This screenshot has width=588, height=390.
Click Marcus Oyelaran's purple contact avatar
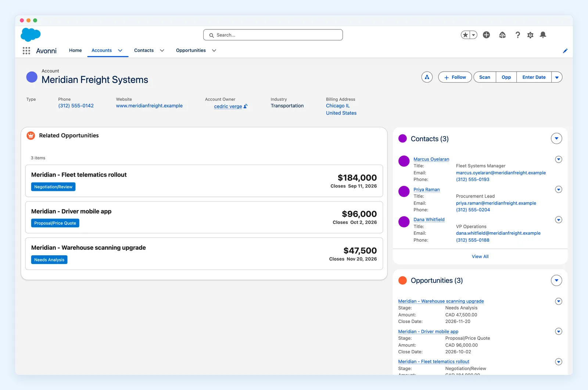click(404, 161)
